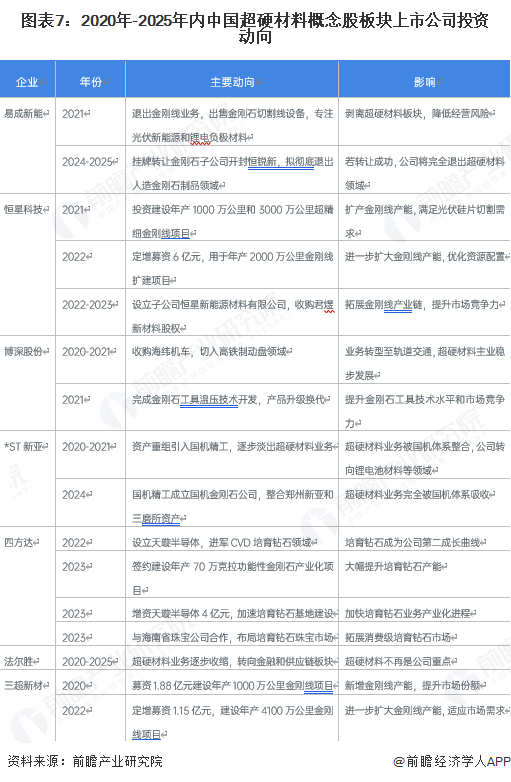Click year 2020 in 三超新材 row

[x=74, y=686]
